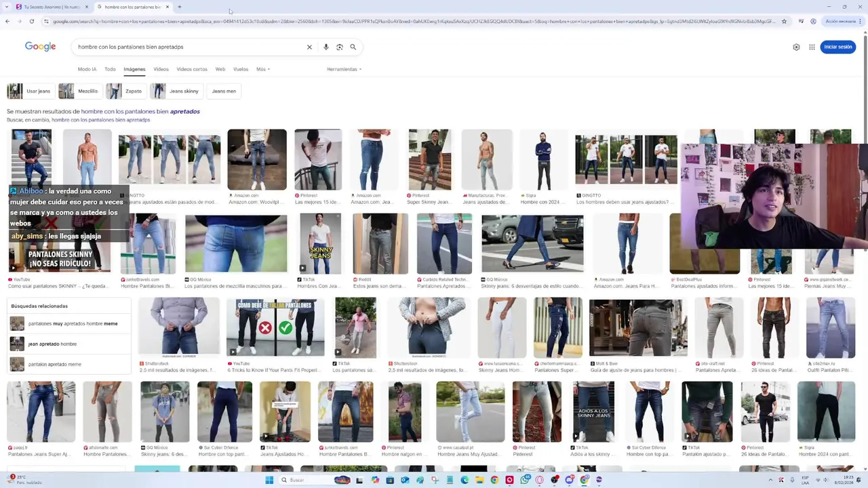Expand the Más dropdown menu
This screenshot has height=488, width=868.
click(263, 69)
